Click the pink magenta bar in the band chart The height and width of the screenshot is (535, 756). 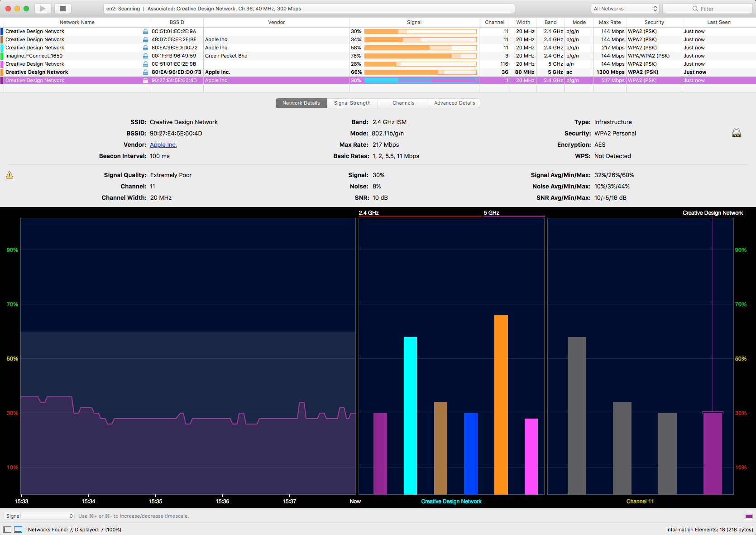coord(531,456)
